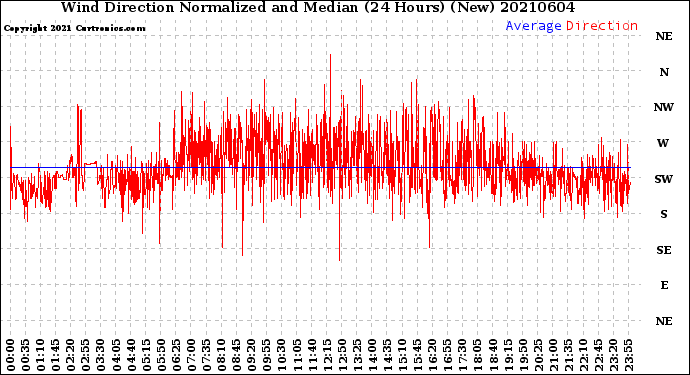
Task: Click the 02:55 time label
Action: [86, 355]
